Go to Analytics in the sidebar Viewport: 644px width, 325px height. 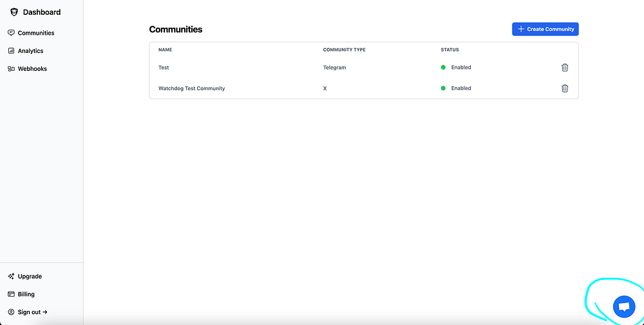coord(30,51)
